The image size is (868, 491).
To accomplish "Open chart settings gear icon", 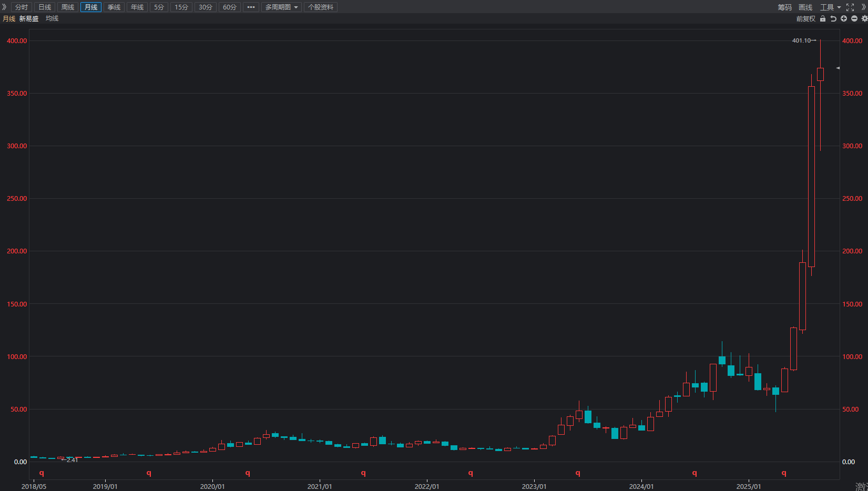I will coord(864,18).
